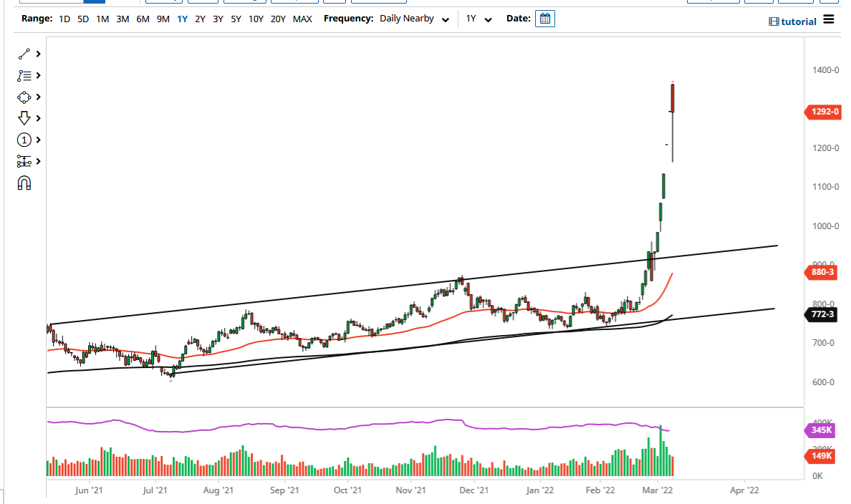Select the measurement ruler tool icon
This screenshot has width=851, height=504.
point(24,161)
